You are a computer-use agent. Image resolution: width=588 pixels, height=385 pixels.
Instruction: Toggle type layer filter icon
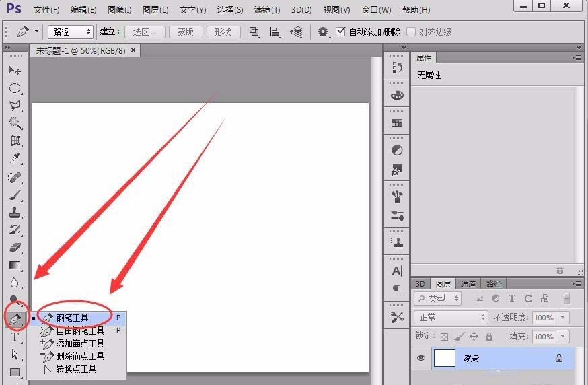tap(512, 298)
